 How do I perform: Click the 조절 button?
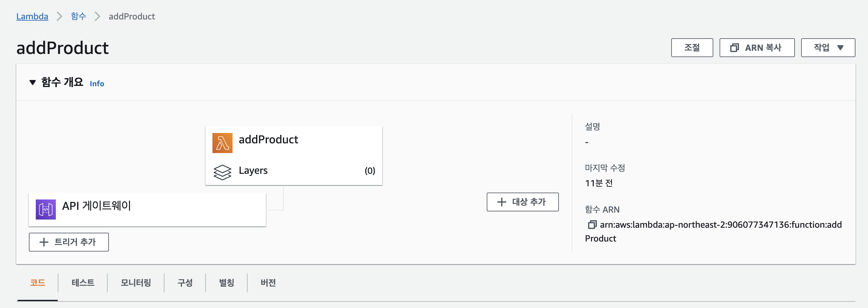[x=692, y=48]
